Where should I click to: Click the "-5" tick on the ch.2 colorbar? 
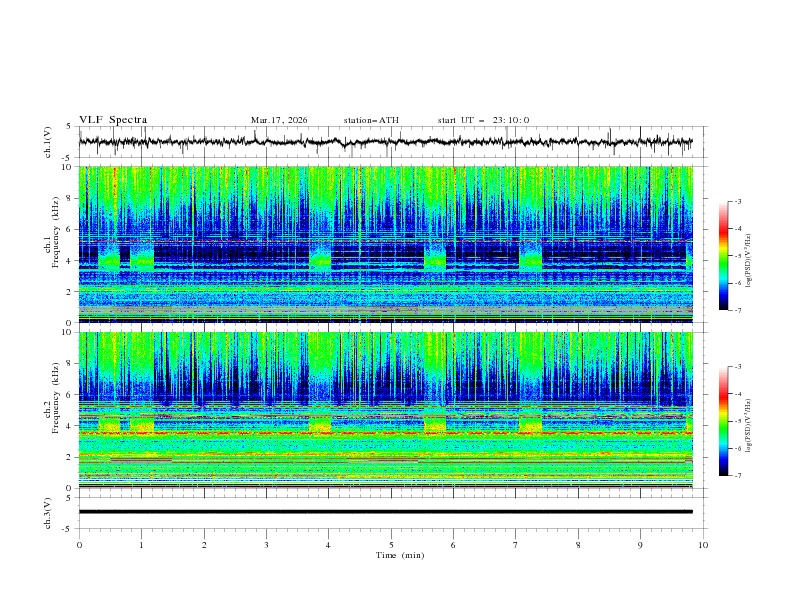[738, 421]
